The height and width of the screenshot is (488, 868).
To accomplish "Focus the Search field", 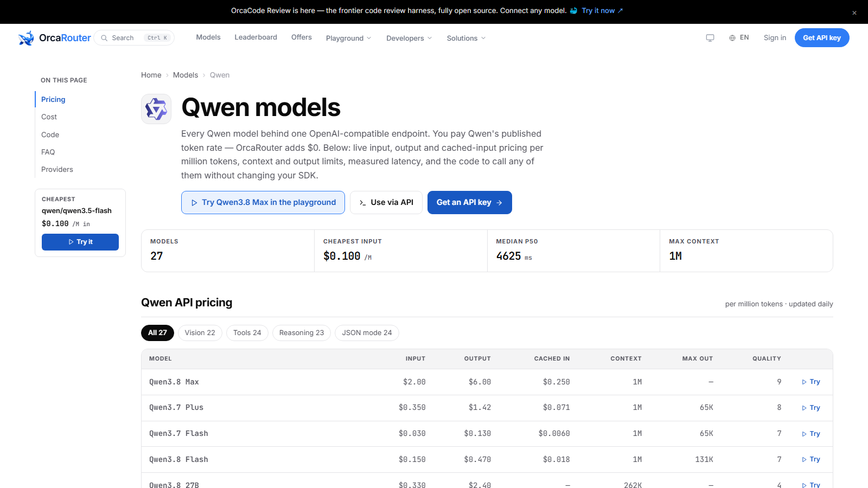I will pos(134,38).
